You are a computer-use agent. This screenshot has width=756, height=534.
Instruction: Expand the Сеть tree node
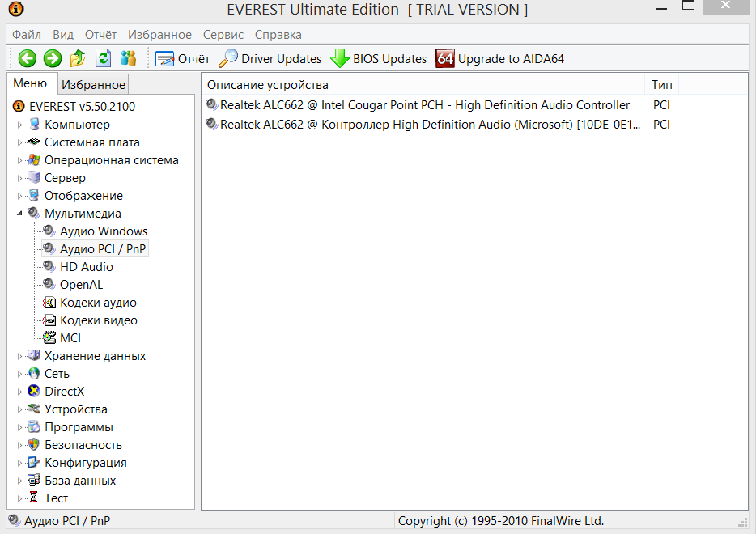pyautogui.click(x=19, y=374)
